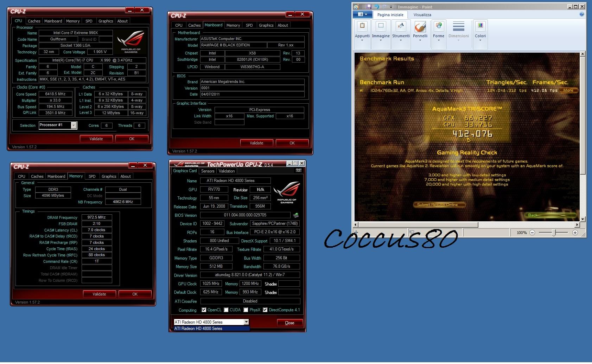
Task: Click the GPU-Z BIOS save chip icon
Action: tap(296, 215)
